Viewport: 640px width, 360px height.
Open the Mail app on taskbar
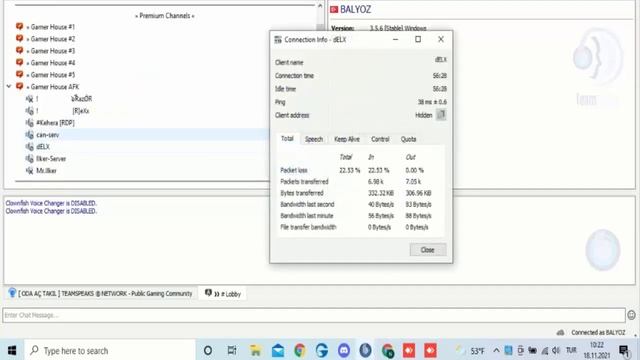[278, 350]
